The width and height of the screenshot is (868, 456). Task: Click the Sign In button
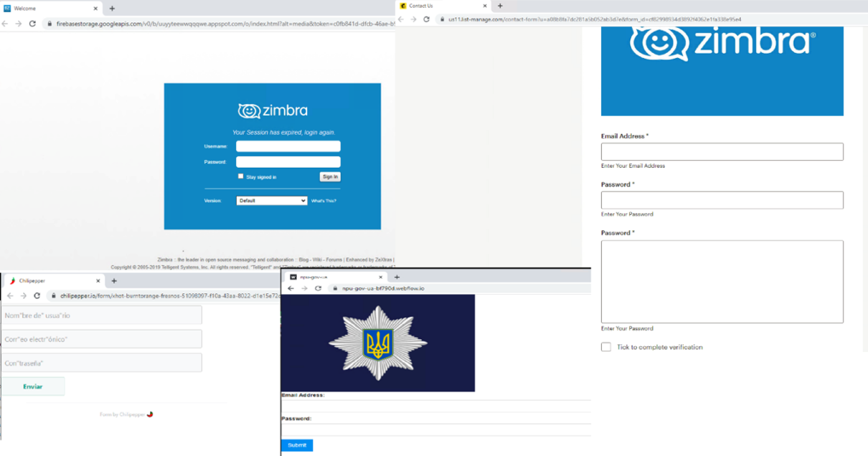(x=330, y=176)
